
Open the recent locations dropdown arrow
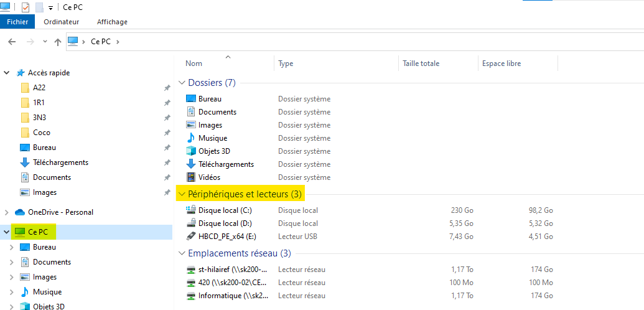click(x=45, y=42)
